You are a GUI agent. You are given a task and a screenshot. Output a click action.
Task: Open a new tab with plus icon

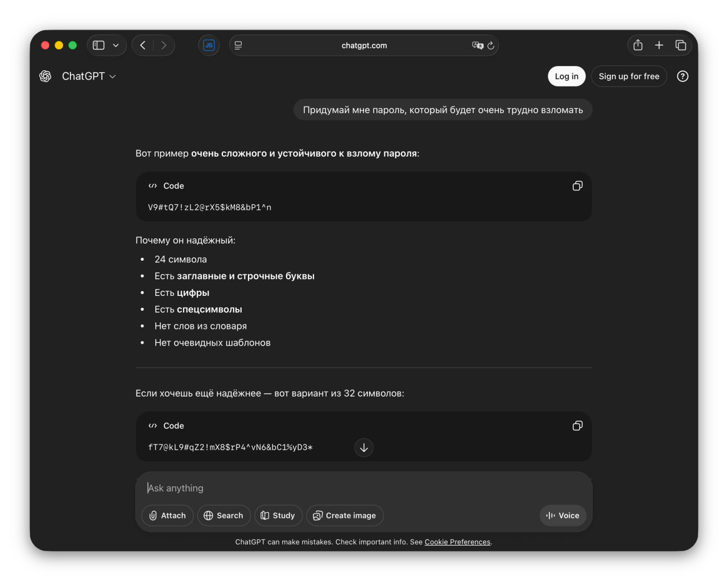click(x=659, y=46)
